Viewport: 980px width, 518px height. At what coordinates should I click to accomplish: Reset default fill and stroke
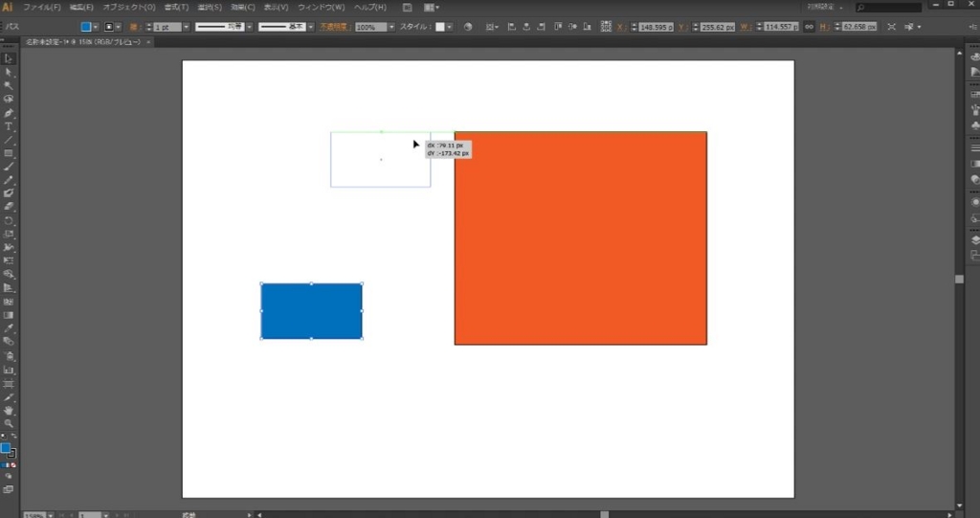coord(4,436)
